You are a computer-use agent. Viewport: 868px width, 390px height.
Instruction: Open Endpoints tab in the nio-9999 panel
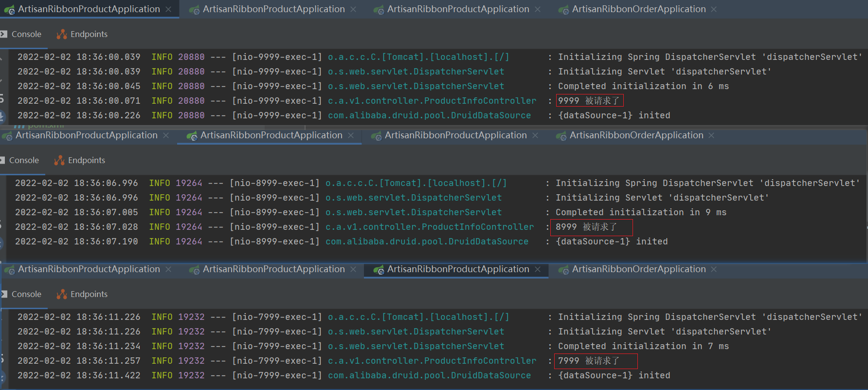click(x=89, y=34)
